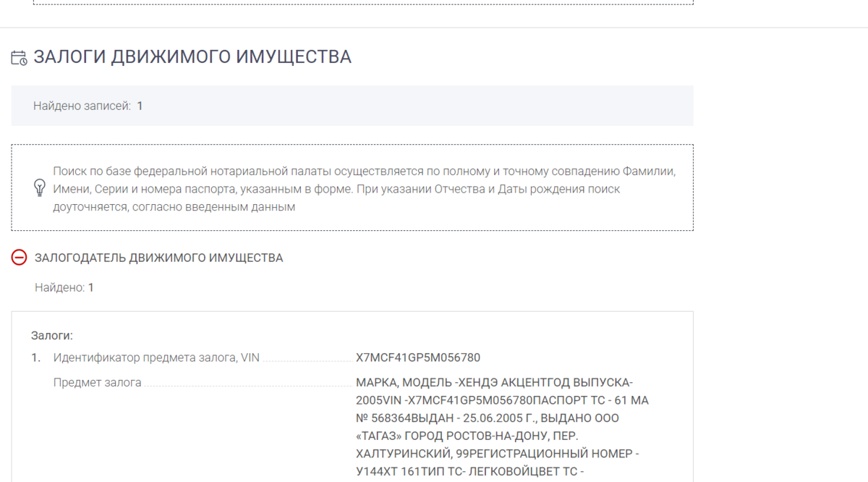
Task: Select pledge list item number 1.
Action: click(x=36, y=358)
